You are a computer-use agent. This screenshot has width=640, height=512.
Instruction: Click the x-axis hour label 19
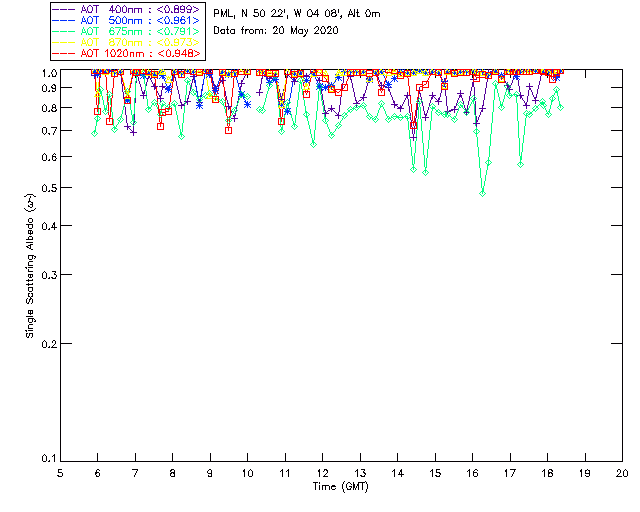click(585, 473)
